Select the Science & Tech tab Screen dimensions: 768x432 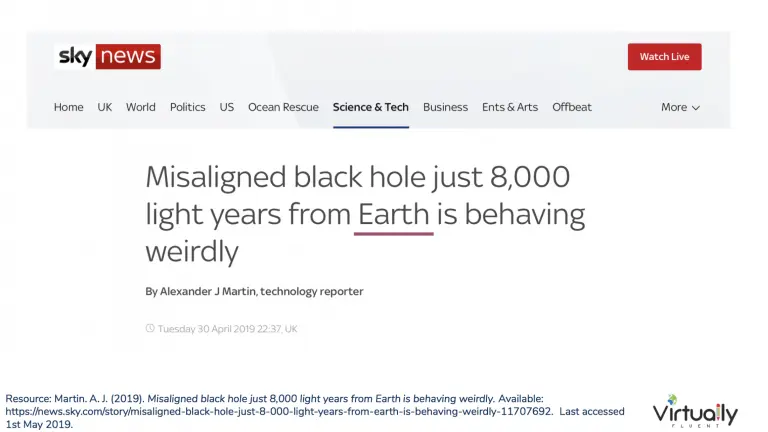[x=371, y=107]
